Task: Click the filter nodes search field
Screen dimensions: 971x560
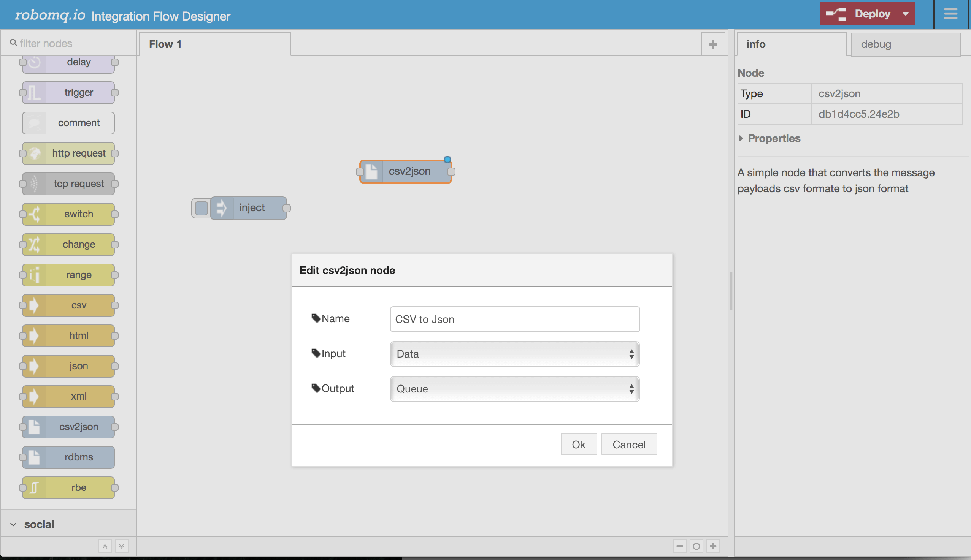Action: (68, 43)
